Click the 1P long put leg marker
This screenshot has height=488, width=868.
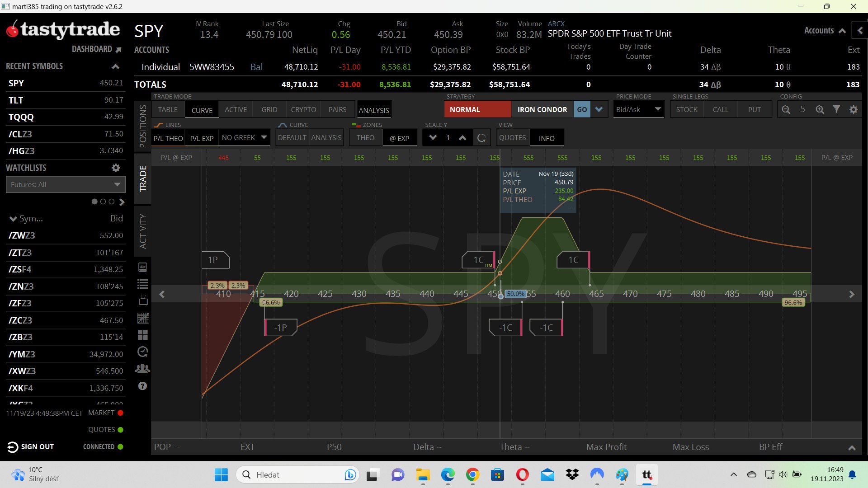click(216, 260)
